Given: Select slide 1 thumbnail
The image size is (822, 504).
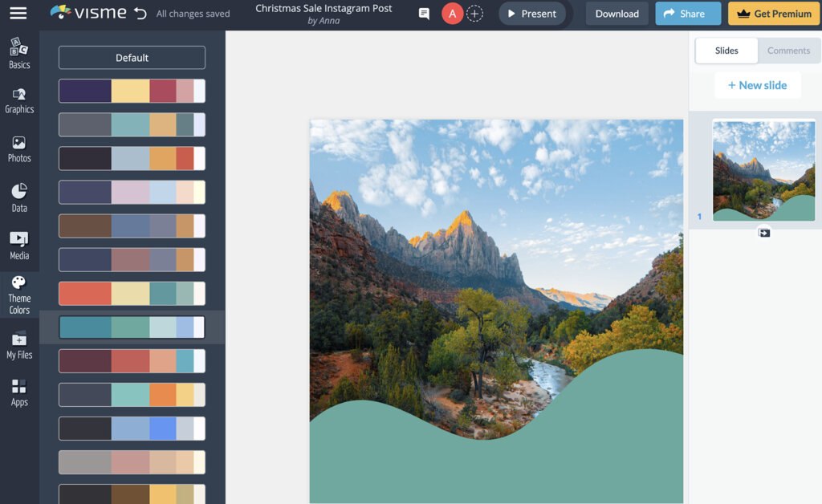Looking at the screenshot, I should (x=763, y=169).
